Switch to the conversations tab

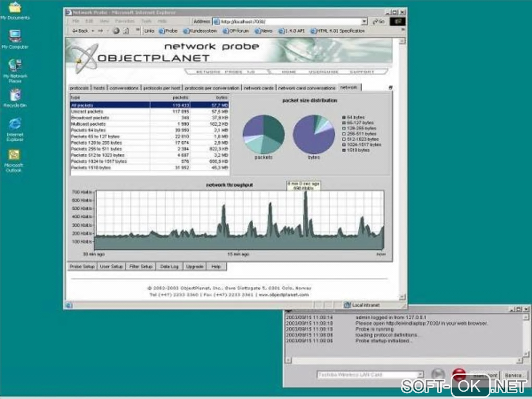(x=124, y=88)
